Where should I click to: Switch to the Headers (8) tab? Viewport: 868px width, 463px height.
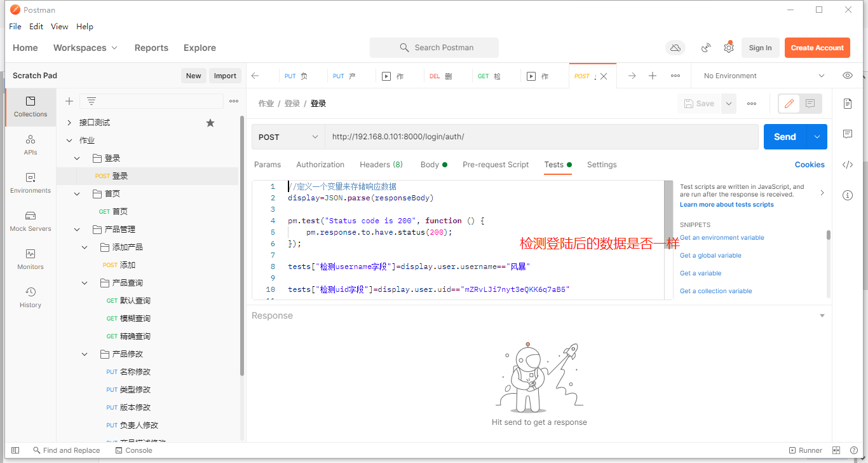381,165
